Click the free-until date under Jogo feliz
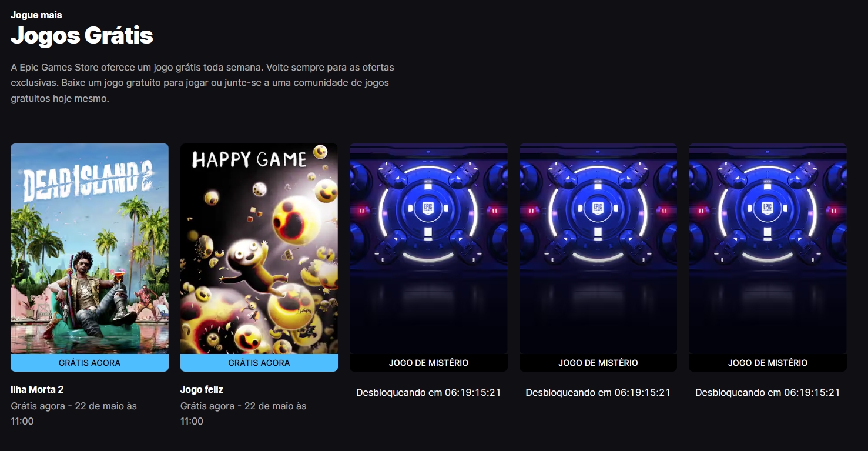The image size is (868, 451). (x=243, y=413)
